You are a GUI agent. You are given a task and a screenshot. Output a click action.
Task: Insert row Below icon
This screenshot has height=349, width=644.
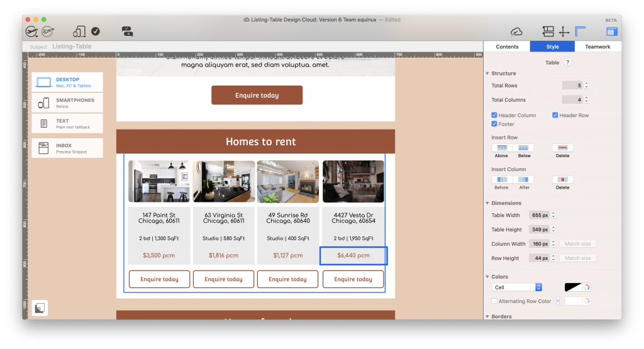point(523,148)
